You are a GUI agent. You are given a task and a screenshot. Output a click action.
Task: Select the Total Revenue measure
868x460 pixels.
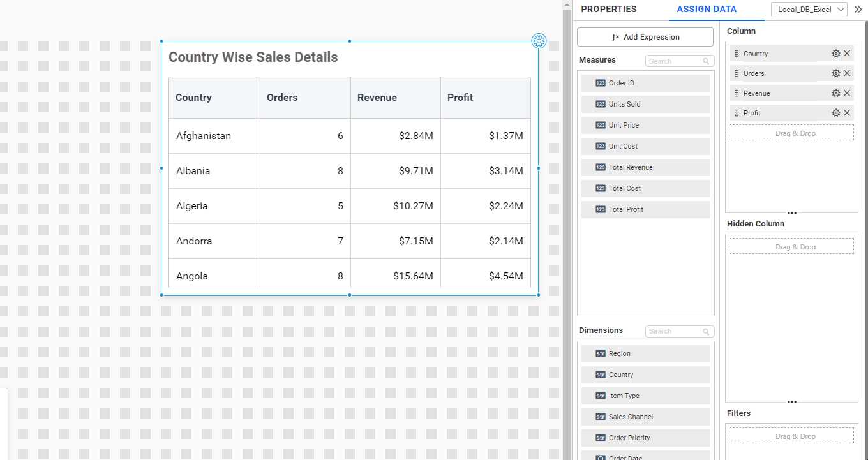coord(645,168)
